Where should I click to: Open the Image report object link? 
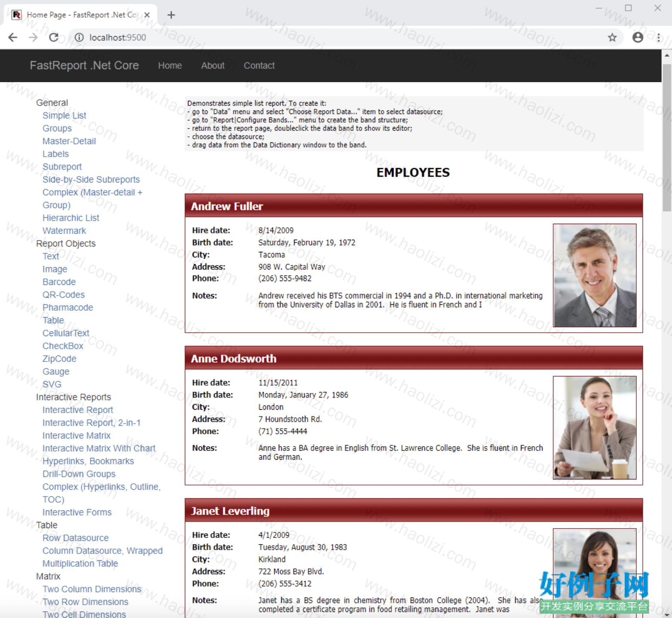(55, 269)
